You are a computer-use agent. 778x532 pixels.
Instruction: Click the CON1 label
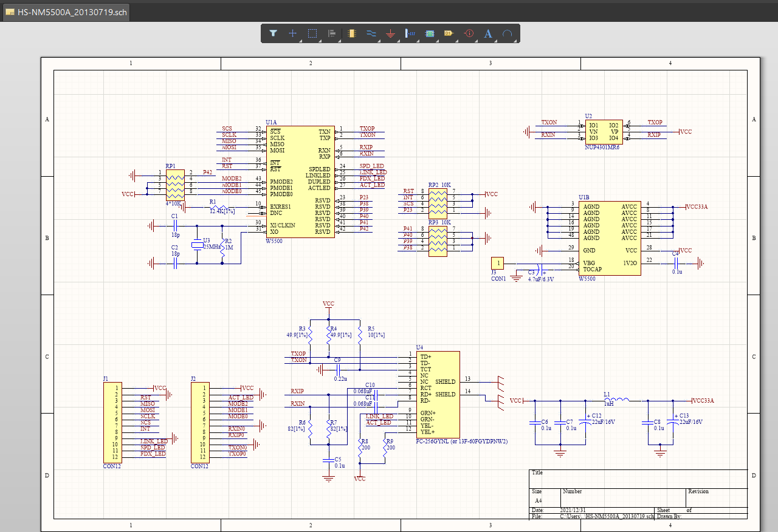498,279
